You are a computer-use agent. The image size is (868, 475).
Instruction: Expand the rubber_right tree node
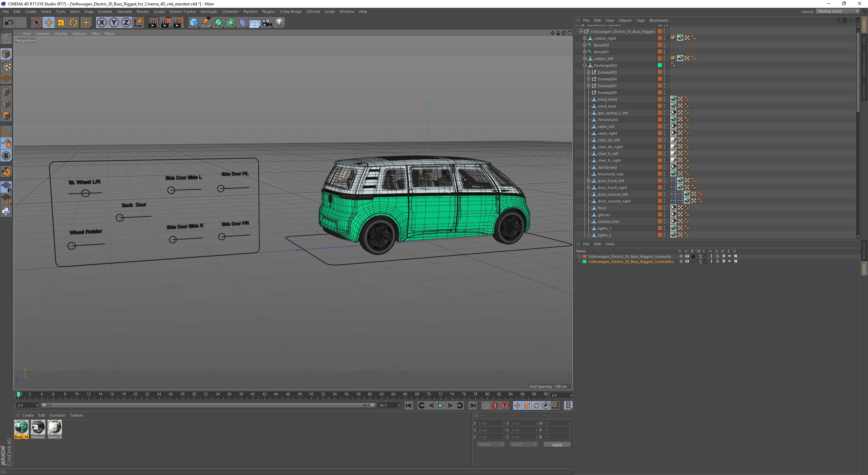tap(585, 38)
